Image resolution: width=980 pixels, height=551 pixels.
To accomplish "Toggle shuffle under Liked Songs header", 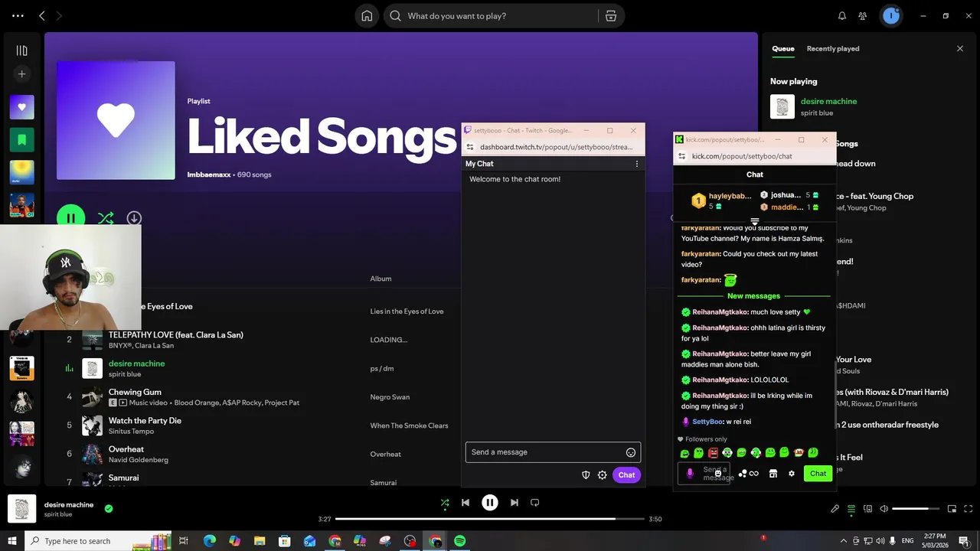I will (106, 218).
